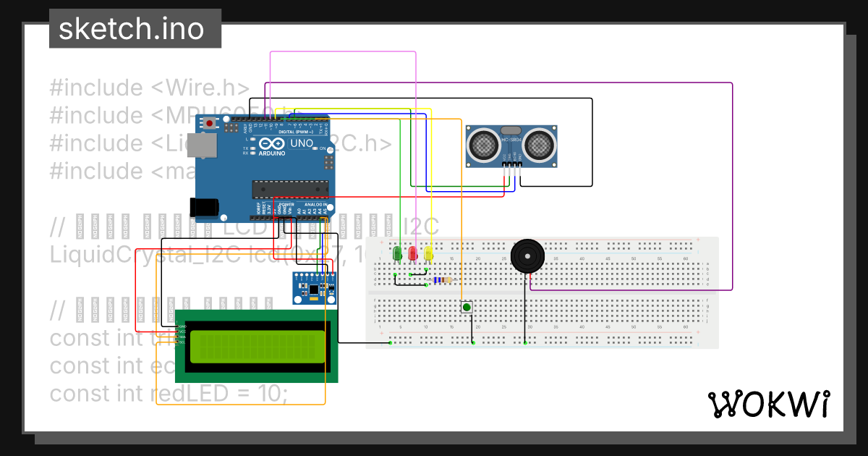Image resolution: width=868 pixels, height=456 pixels.
Task: Click the green pushbutton on breadboard
Action: point(467,308)
